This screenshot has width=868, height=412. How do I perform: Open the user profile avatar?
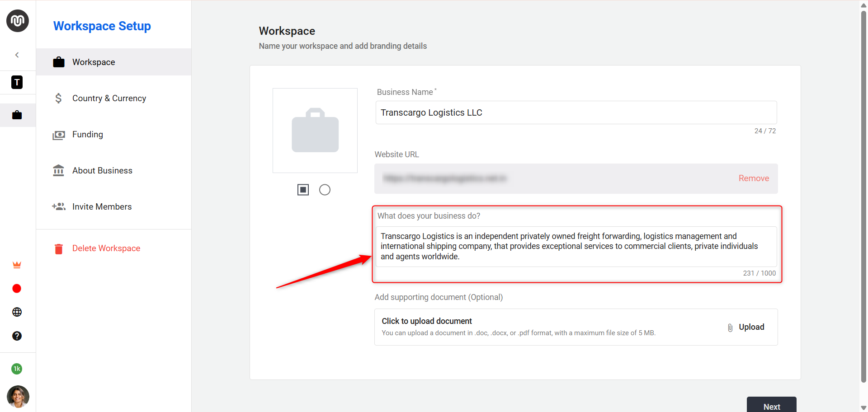pos(18,397)
